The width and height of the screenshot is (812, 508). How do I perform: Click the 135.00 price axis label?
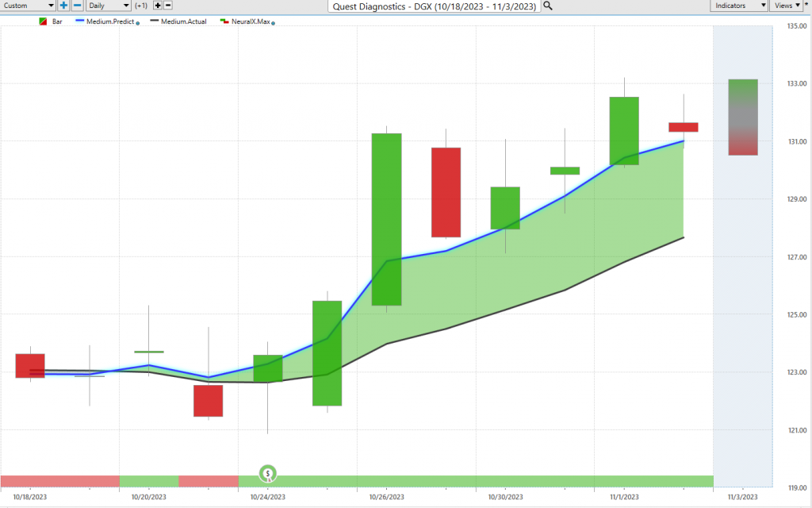(797, 26)
